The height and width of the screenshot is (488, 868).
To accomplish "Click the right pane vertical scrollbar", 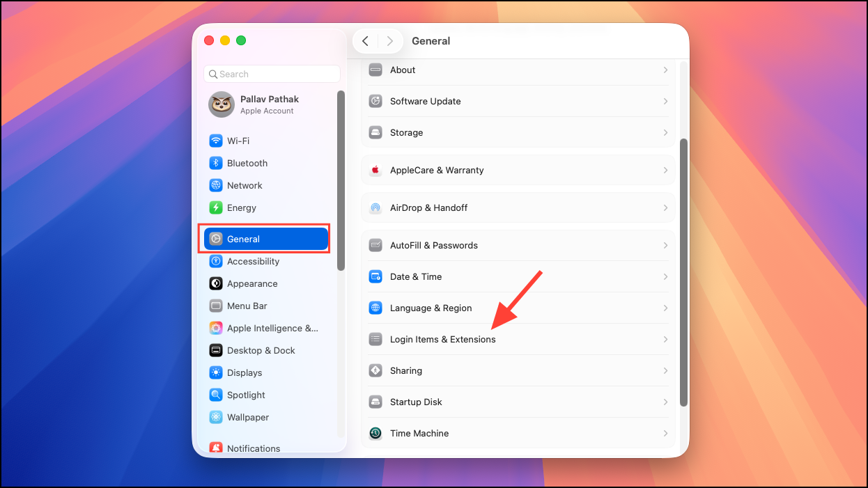I will point(684,272).
